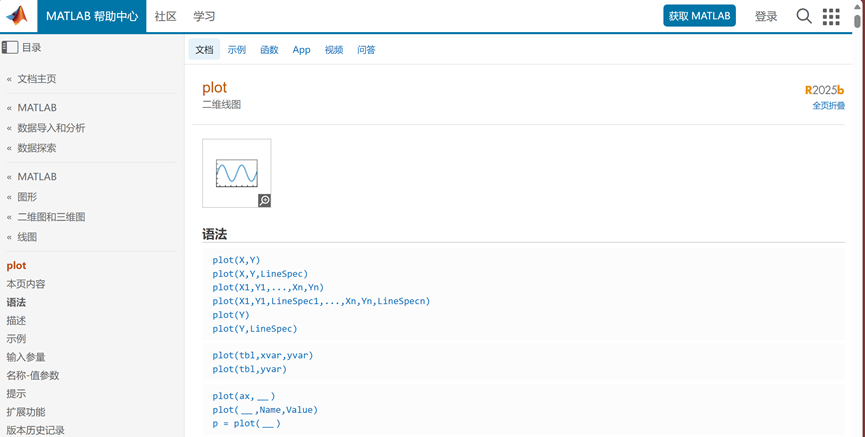Image resolution: width=865 pixels, height=437 pixels.
Task: Jump to 提示 section
Action: coord(16,393)
